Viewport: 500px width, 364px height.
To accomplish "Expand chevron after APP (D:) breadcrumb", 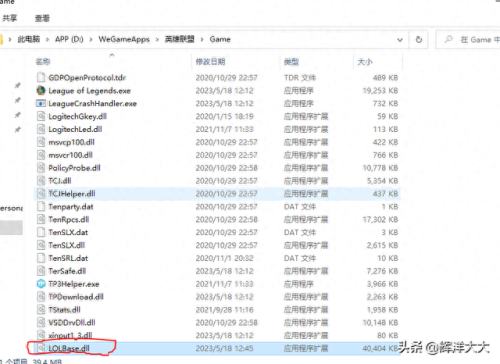I will 91,40.
